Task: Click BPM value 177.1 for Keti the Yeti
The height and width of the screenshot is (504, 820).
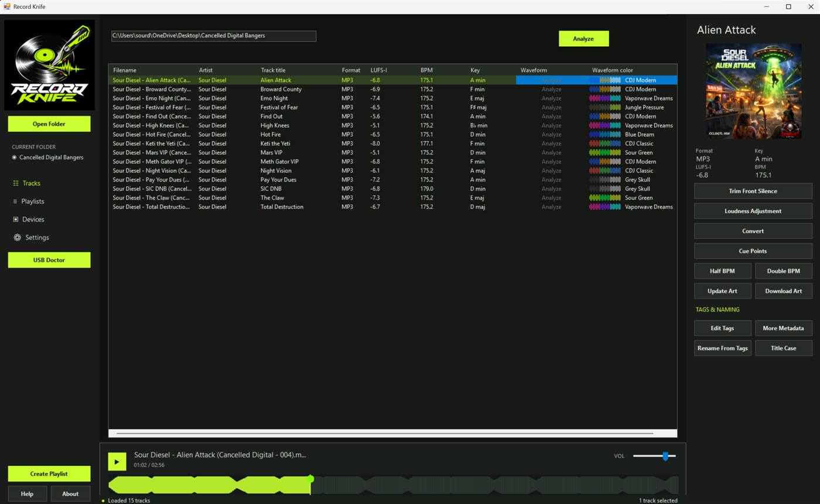Action: pyautogui.click(x=426, y=143)
